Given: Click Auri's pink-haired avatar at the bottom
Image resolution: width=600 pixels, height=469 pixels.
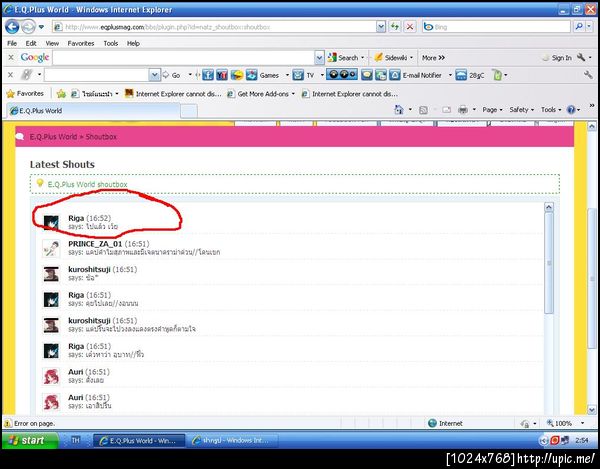Looking at the screenshot, I should click(x=51, y=402).
